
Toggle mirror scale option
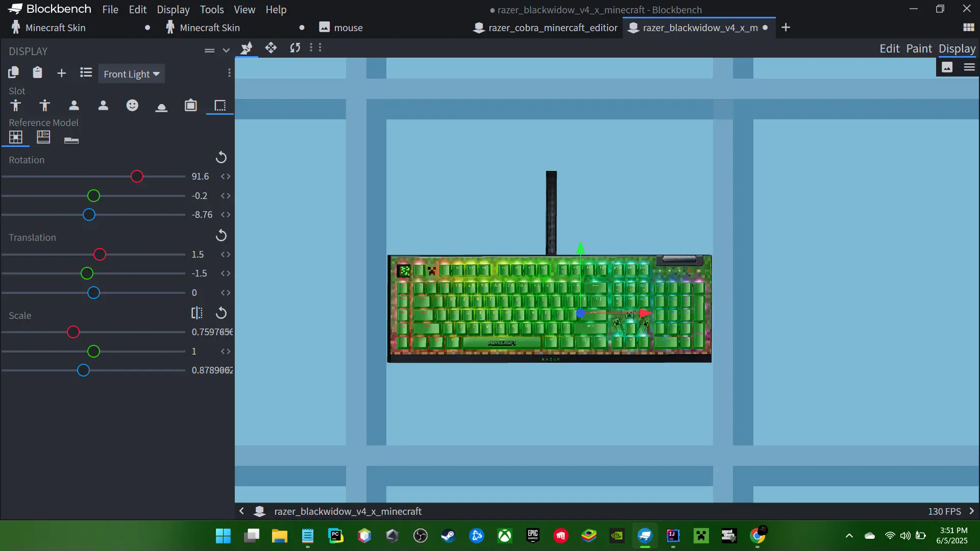197,313
